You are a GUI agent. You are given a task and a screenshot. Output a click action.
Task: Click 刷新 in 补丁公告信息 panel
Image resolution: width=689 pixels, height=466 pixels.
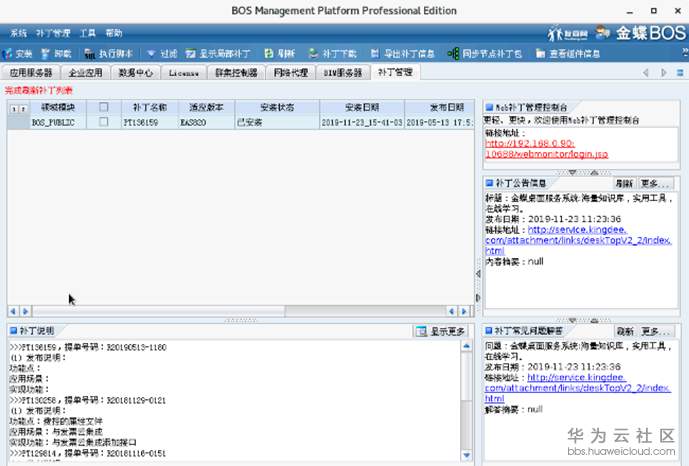pyautogui.click(x=624, y=183)
